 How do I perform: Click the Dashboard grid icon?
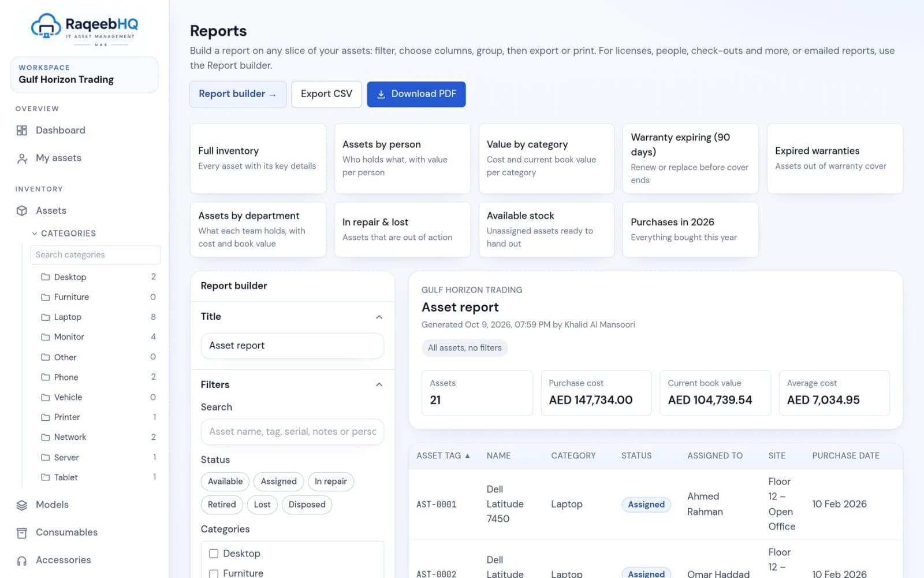[x=22, y=131]
